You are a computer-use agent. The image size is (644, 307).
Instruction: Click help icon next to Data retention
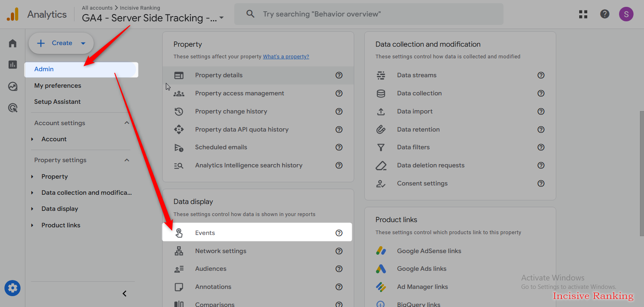pyautogui.click(x=541, y=130)
